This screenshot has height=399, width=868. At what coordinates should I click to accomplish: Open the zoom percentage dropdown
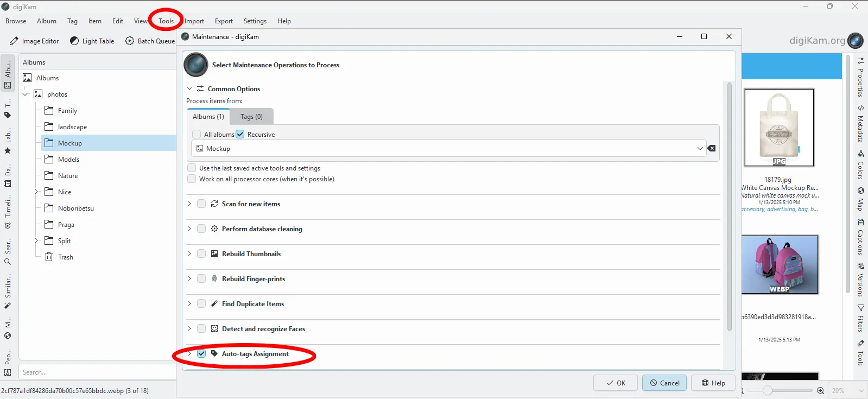(x=848, y=390)
